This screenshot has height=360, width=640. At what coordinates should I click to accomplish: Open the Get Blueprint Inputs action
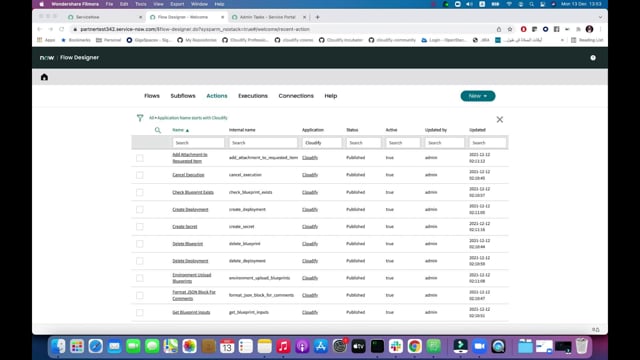(191, 312)
